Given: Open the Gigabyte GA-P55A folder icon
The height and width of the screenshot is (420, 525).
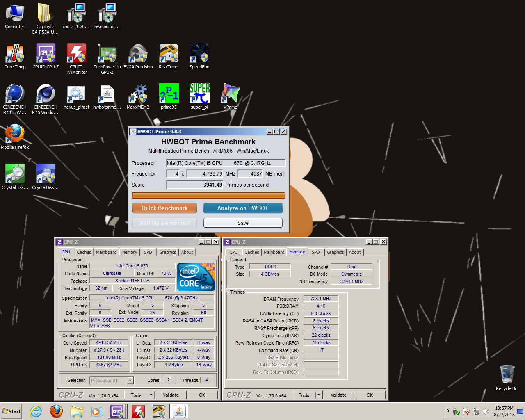Looking at the screenshot, I should 45,18.
